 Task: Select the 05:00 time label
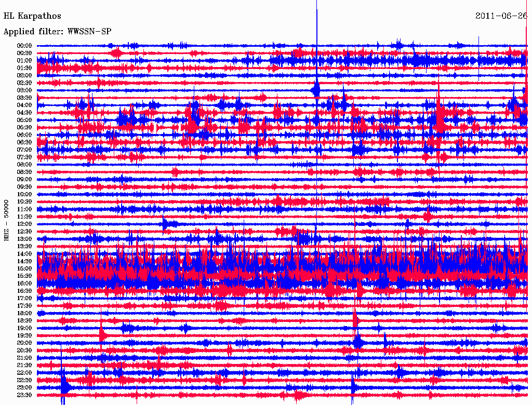(24, 120)
